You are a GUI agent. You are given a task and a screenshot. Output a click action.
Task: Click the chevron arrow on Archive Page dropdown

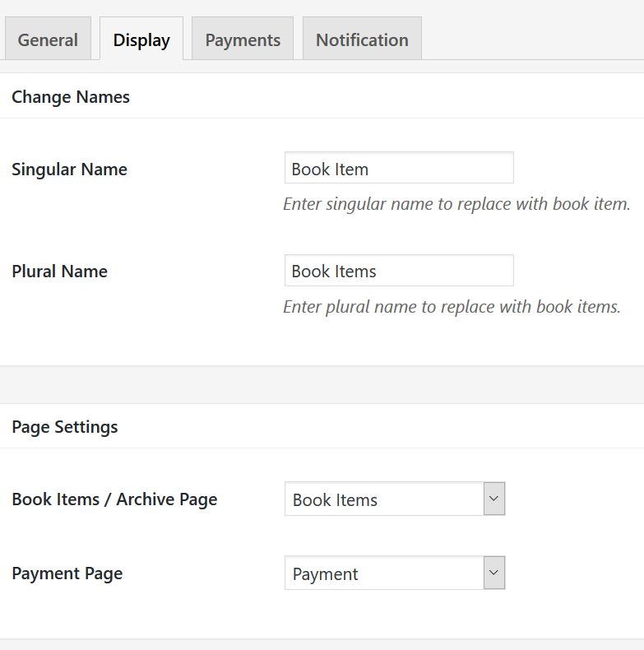coord(493,499)
